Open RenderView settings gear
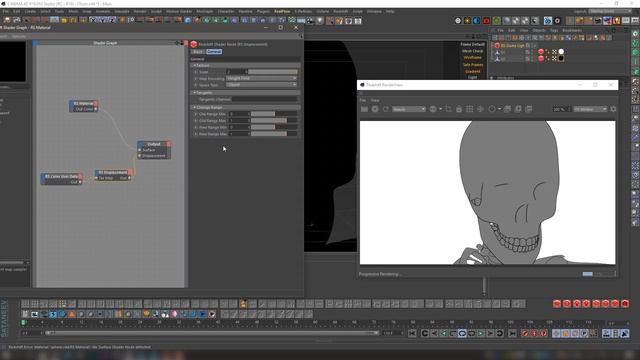Screen dimensions: 640x360 coord(613,109)
